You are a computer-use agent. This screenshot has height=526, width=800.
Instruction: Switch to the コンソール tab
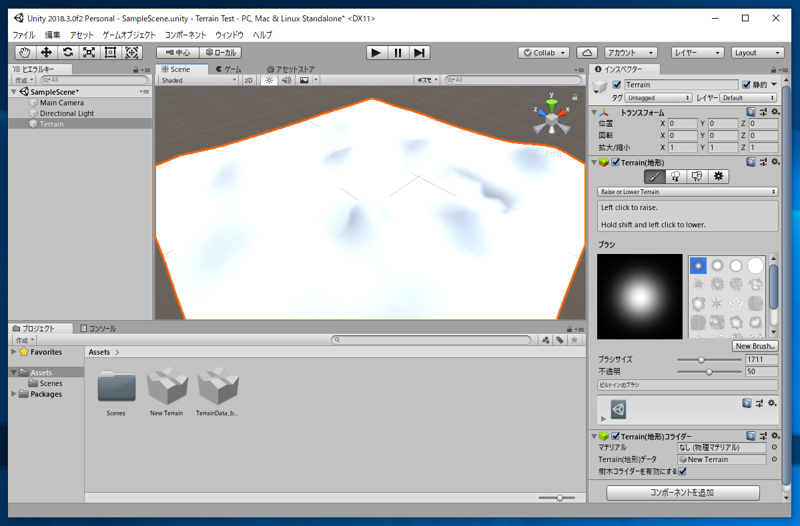click(x=98, y=329)
